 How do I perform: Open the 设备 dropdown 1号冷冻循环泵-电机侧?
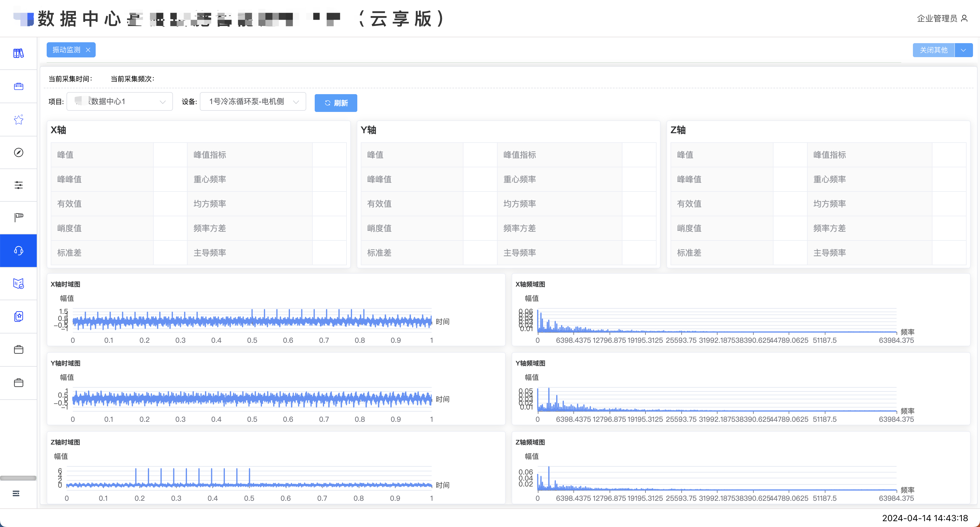pos(253,101)
